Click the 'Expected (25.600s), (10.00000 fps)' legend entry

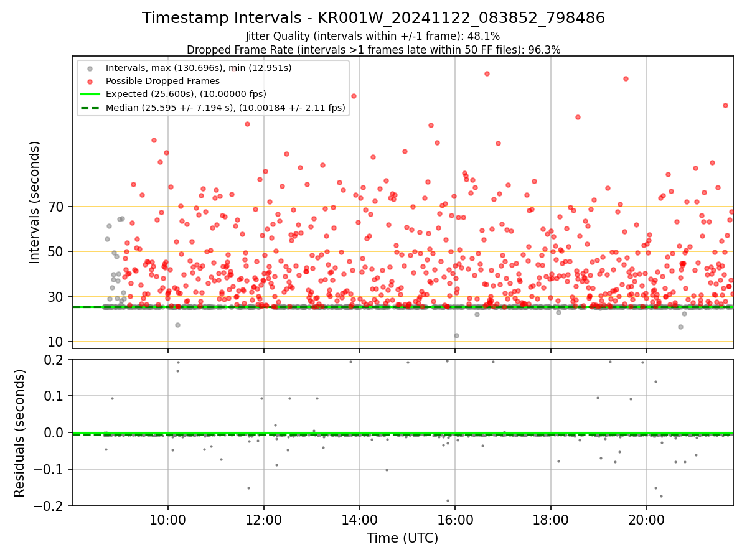coord(186,94)
